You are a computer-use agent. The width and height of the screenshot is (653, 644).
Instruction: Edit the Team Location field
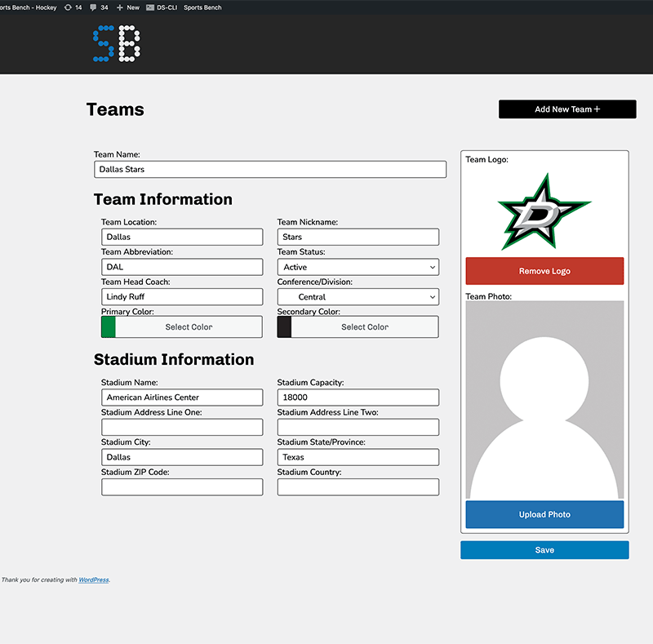click(182, 237)
